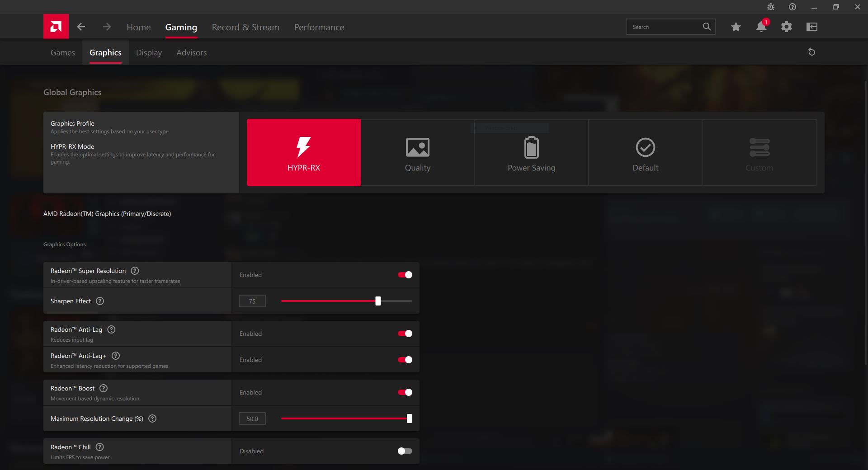This screenshot has height=470, width=868.
Task: Open settings gear icon
Action: pos(786,27)
